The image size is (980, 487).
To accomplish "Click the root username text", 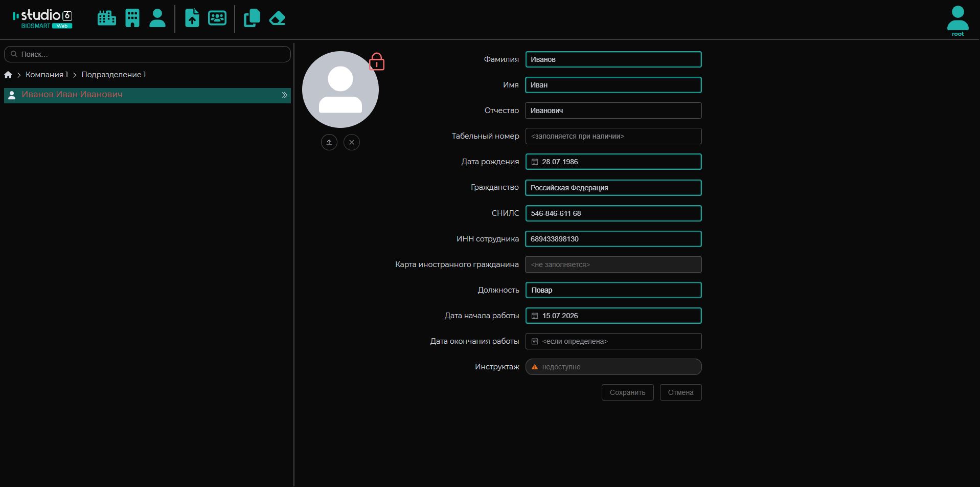I will (x=958, y=34).
